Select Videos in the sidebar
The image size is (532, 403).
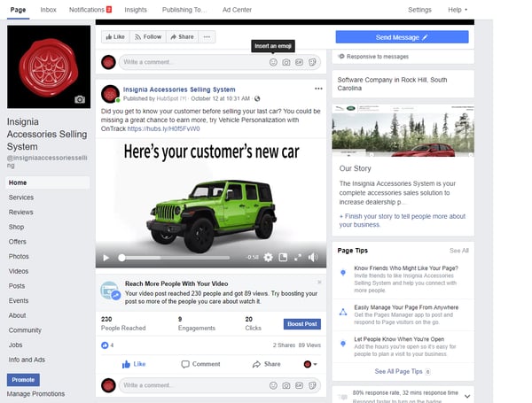[x=19, y=271]
